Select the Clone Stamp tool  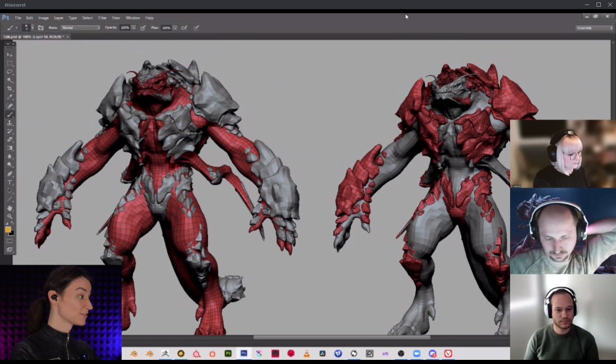click(10, 123)
